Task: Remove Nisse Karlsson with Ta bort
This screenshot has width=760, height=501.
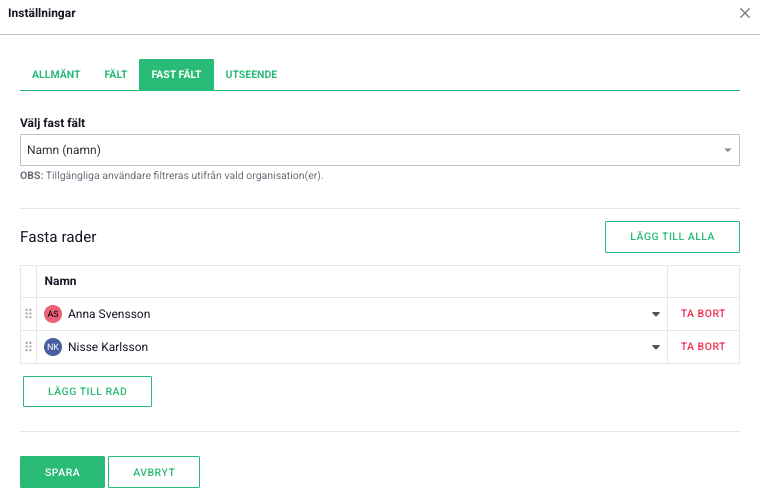Action: point(703,347)
